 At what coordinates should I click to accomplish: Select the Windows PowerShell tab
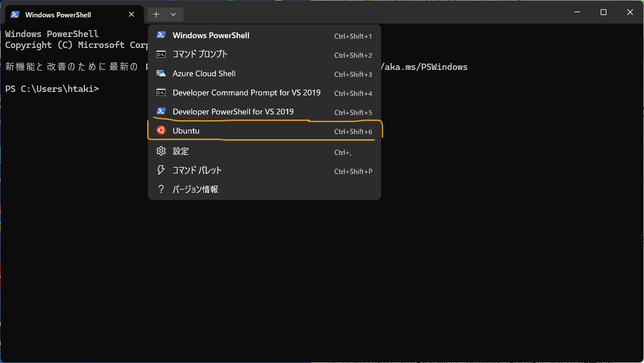(x=75, y=15)
